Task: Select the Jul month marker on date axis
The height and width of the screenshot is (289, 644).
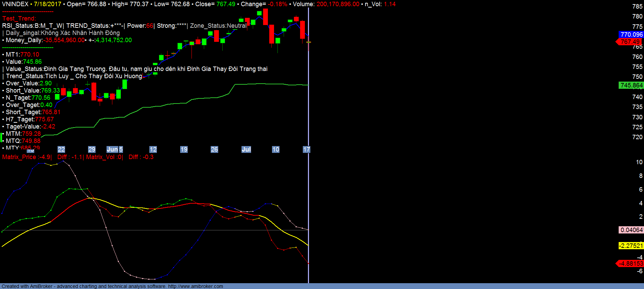Action: (246, 149)
